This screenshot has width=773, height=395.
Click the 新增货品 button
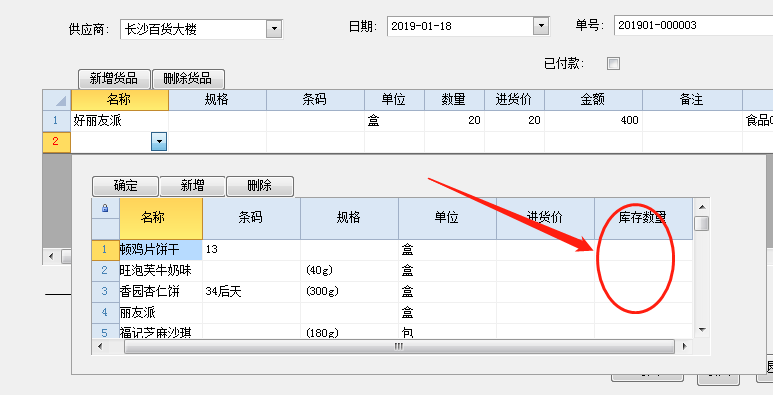click(x=114, y=79)
